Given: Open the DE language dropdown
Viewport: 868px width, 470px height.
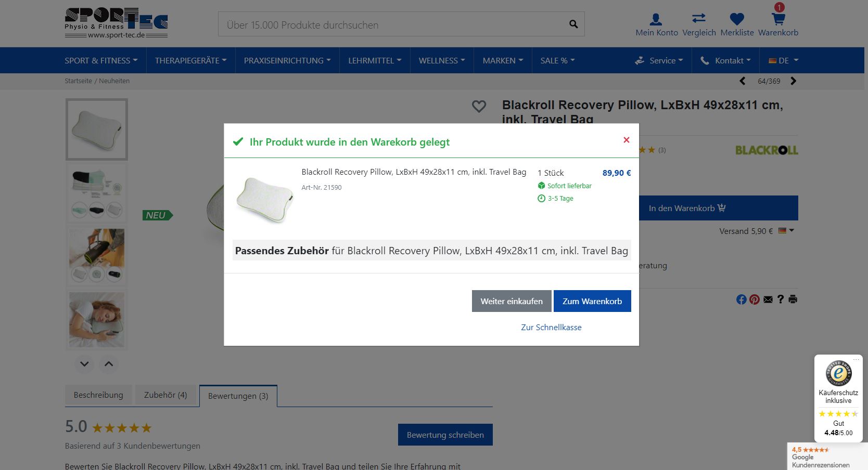Looking at the screenshot, I should tap(783, 60).
